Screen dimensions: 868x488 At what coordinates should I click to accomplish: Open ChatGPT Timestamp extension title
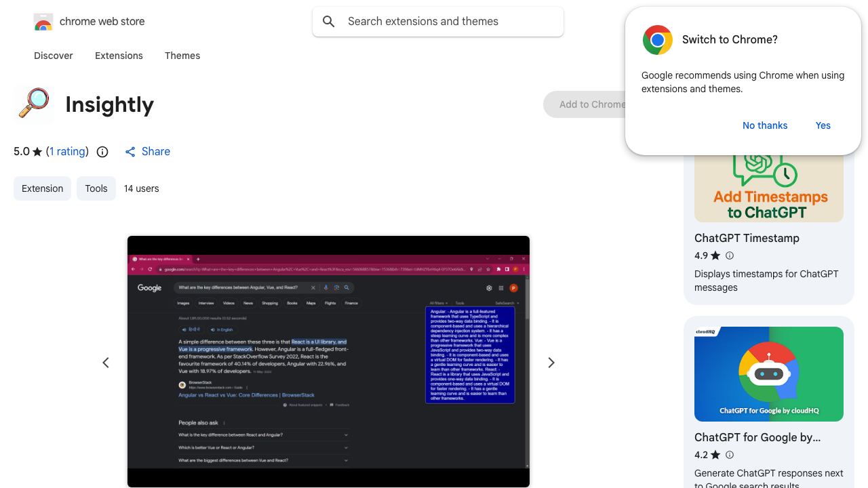[747, 239]
